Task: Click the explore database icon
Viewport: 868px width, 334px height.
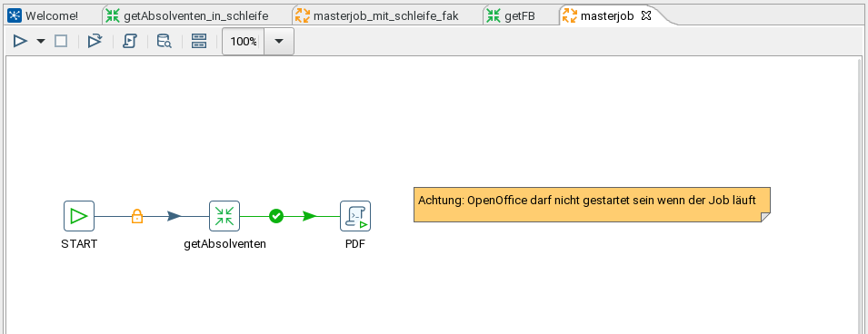Action: tap(164, 42)
